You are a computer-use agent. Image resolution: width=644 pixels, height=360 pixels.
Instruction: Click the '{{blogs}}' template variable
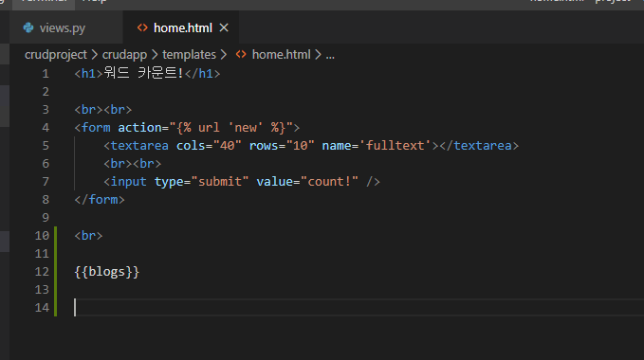point(107,272)
